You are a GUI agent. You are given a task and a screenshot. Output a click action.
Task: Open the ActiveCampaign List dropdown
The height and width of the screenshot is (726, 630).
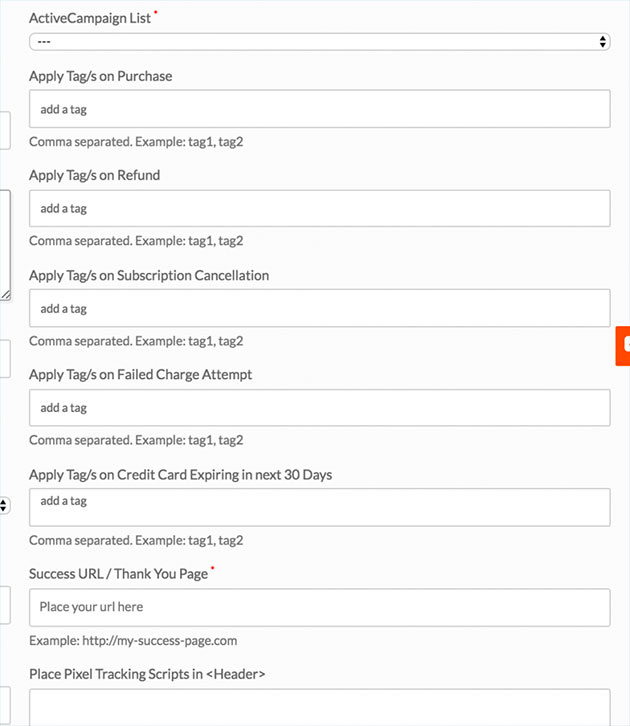pyautogui.click(x=319, y=42)
